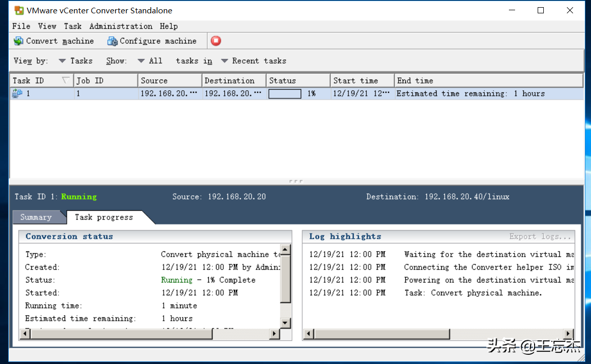Click Estimated time remaining 1 hours detail value
This screenshot has width=591, height=364.
(177, 318)
